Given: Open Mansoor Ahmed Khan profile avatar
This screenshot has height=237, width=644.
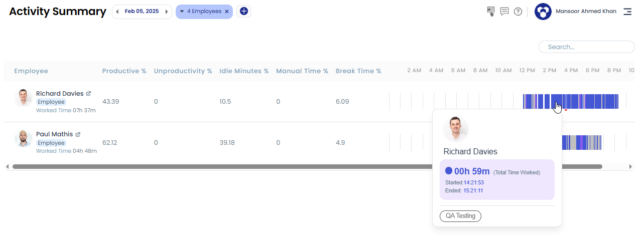Looking at the screenshot, I should tap(543, 12).
